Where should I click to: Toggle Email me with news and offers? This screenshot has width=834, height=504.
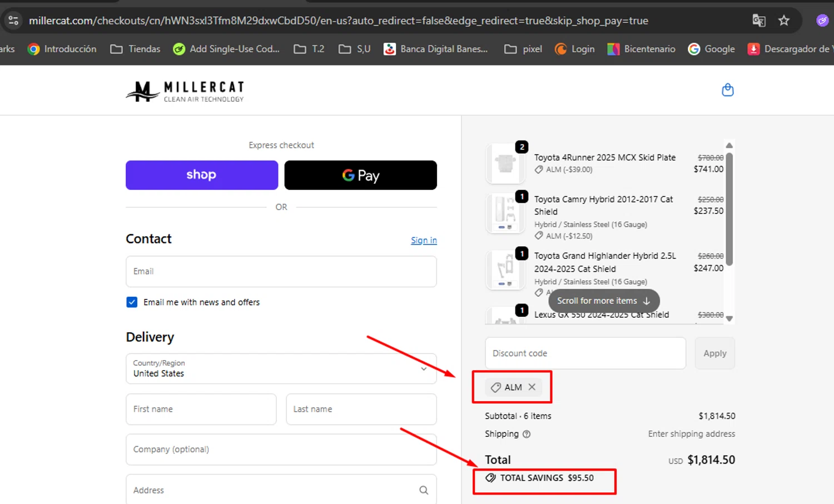coord(132,302)
